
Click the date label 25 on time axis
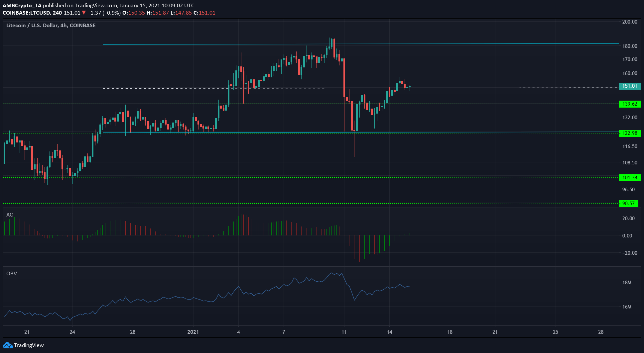[x=556, y=332]
